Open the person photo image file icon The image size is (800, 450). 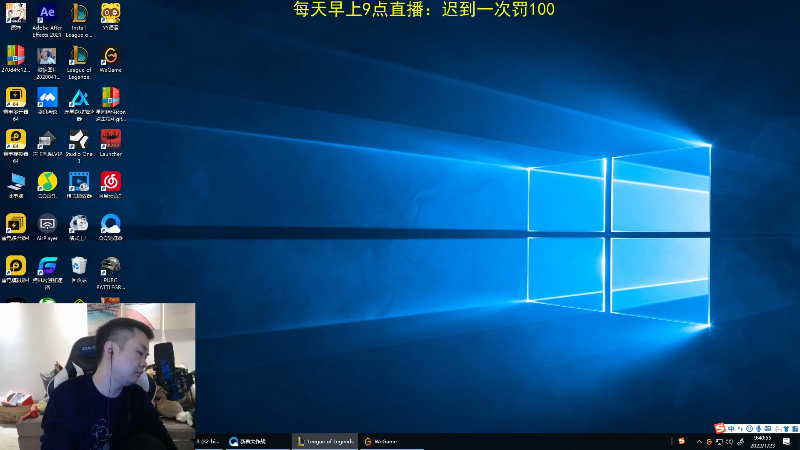pyautogui.click(x=47, y=62)
